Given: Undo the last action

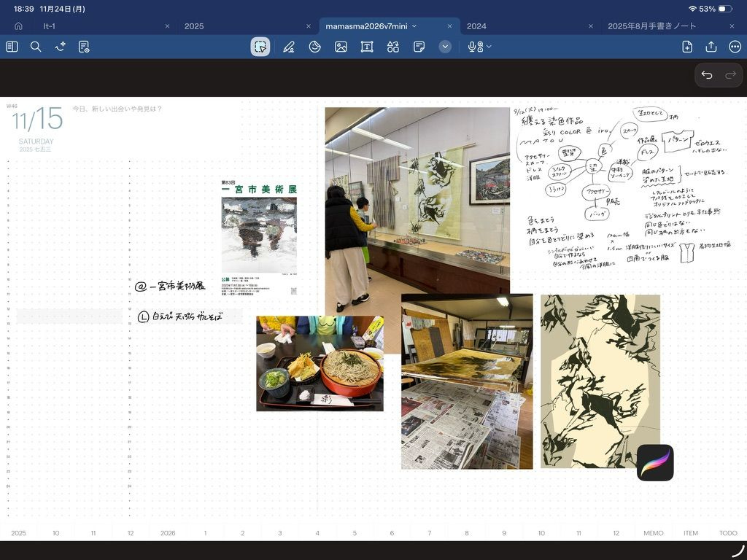Looking at the screenshot, I should click(707, 75).
